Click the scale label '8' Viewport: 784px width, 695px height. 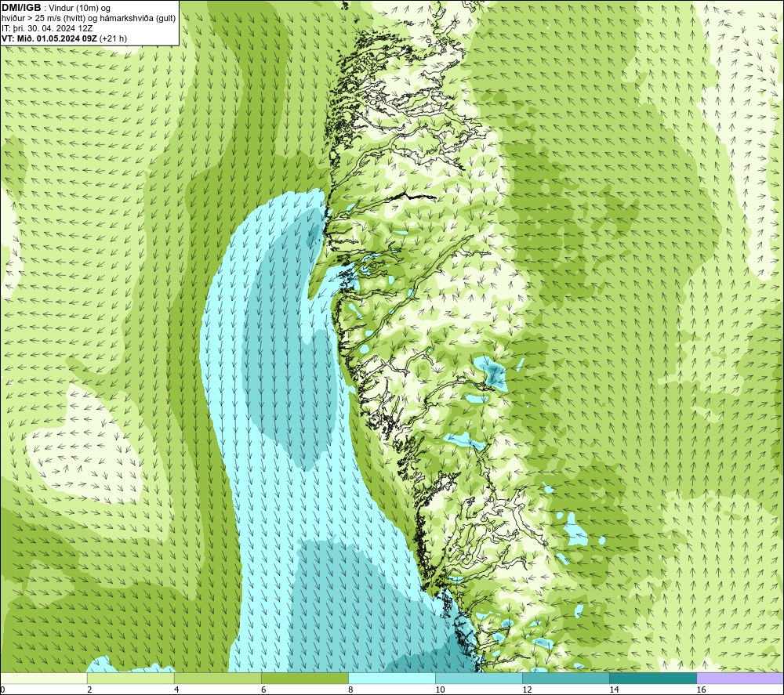tap(350, 690)
